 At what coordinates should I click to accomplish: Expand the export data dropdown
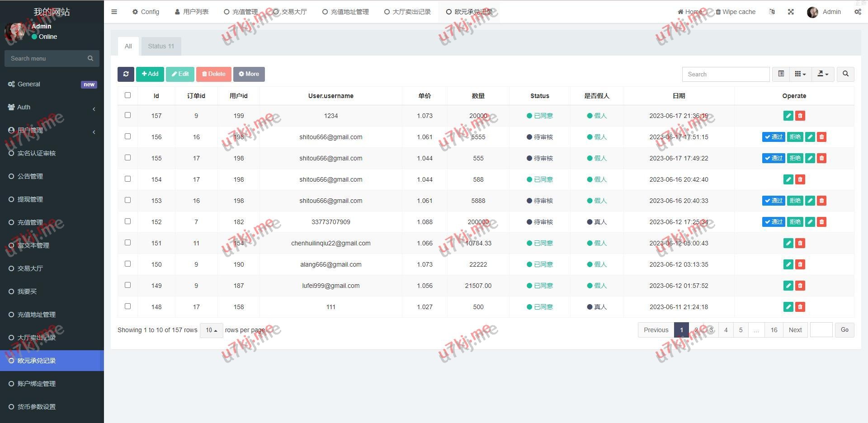[823, 74]
